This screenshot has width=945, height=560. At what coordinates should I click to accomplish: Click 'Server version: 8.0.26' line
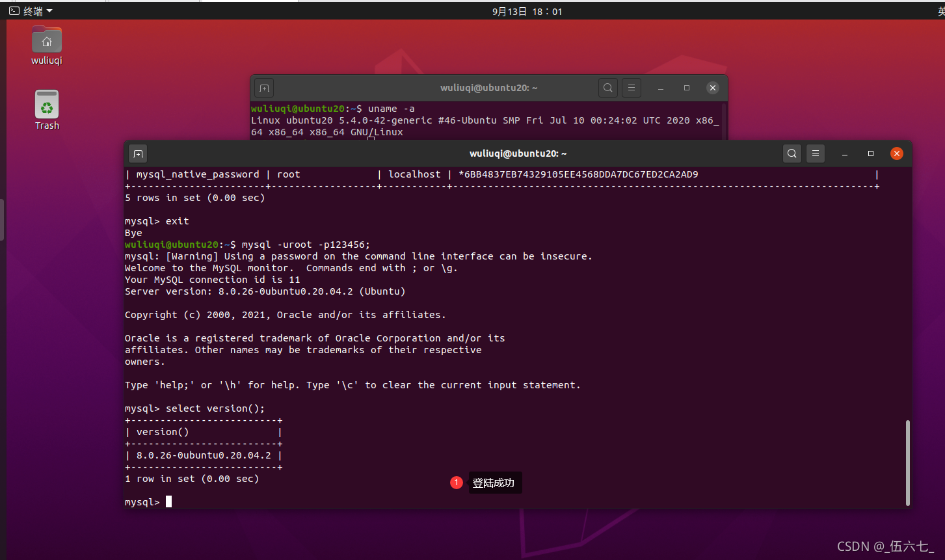coord(265,291)
